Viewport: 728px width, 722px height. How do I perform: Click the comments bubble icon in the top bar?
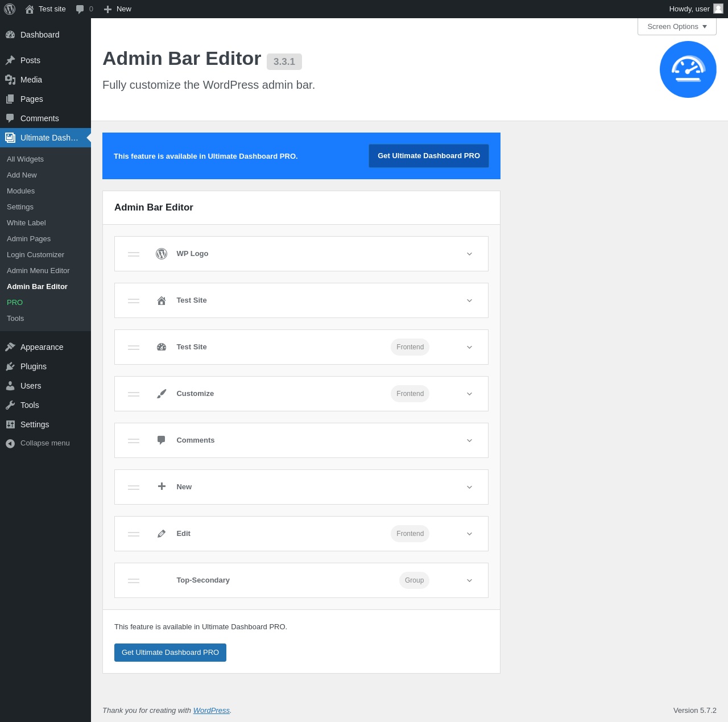(x=80, y=9)
